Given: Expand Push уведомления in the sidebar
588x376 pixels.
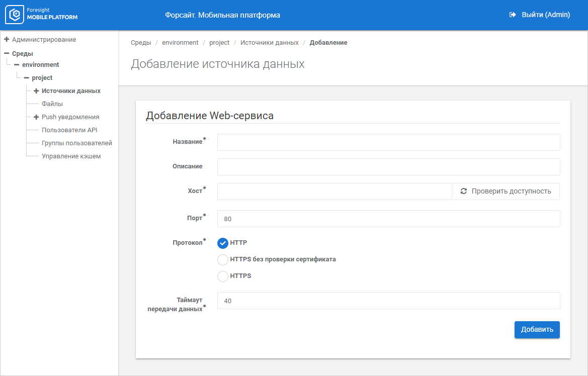Looking at the screenshot, I should pos(36,117).
